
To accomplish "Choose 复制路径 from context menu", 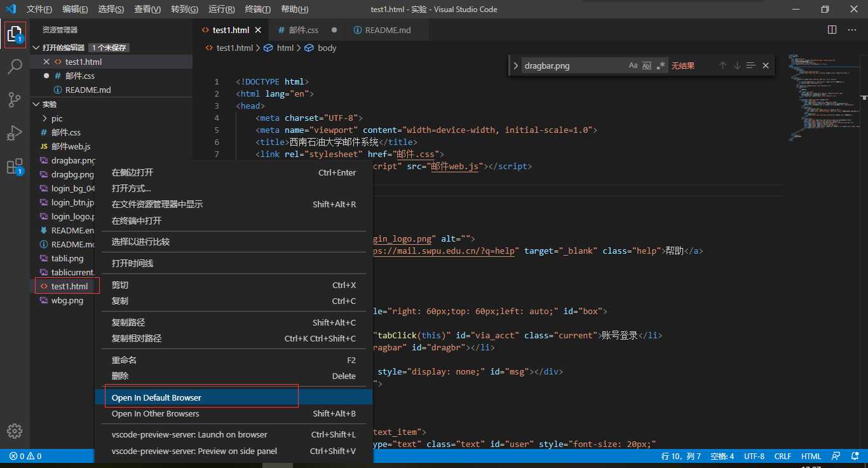I will coord(234,322).
